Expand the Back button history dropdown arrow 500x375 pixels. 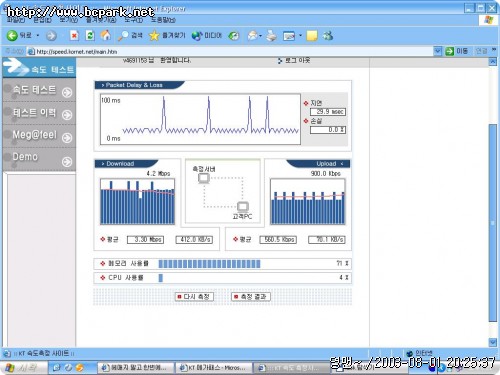pos(38,35)
